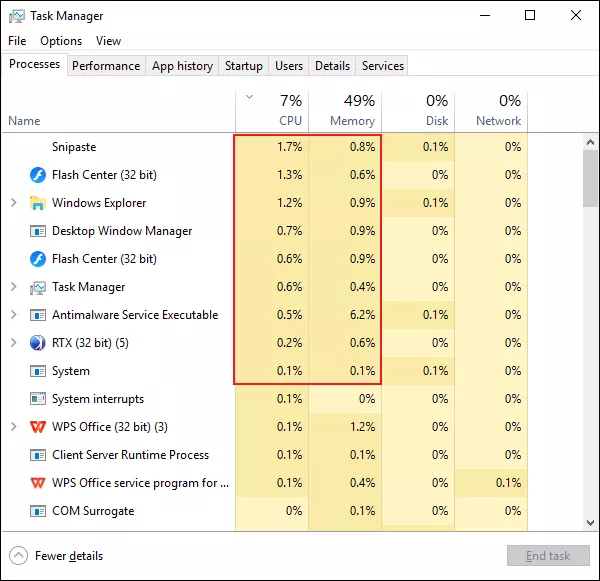Click the Flash Center icon beside 0.6% CPU
Image resolution: width=600 pixels, height=581 pixels.
click(x=38, y=259)
